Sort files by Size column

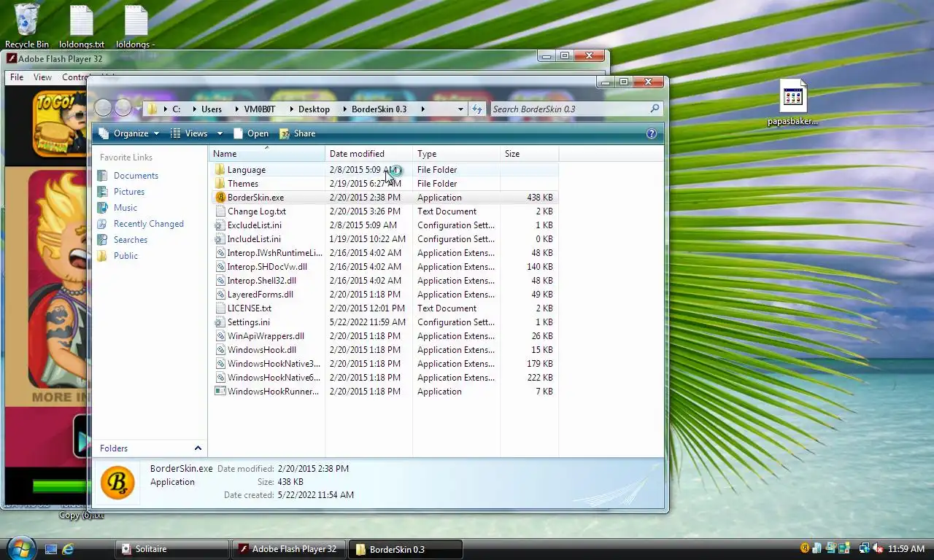click(529, 154)
